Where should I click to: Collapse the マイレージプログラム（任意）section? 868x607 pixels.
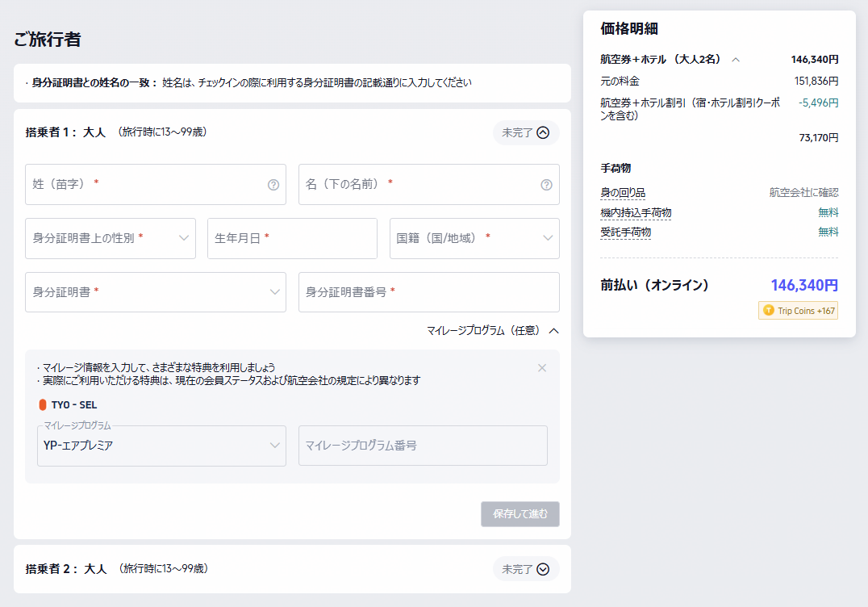tap(493, 331)
